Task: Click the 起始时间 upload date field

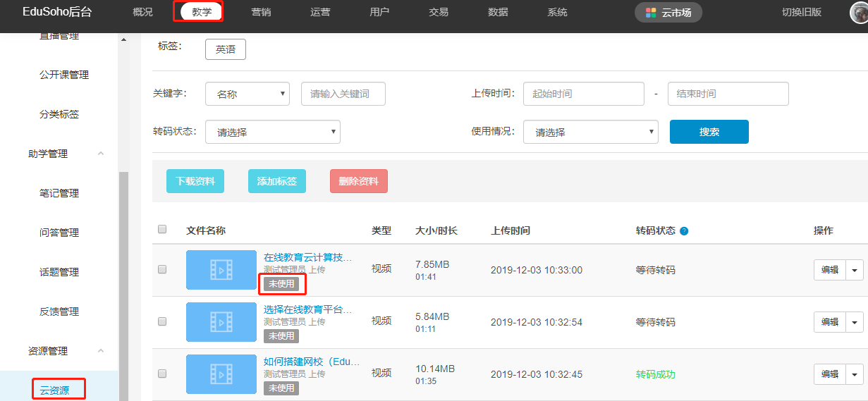Action: (x=583, y=94)
